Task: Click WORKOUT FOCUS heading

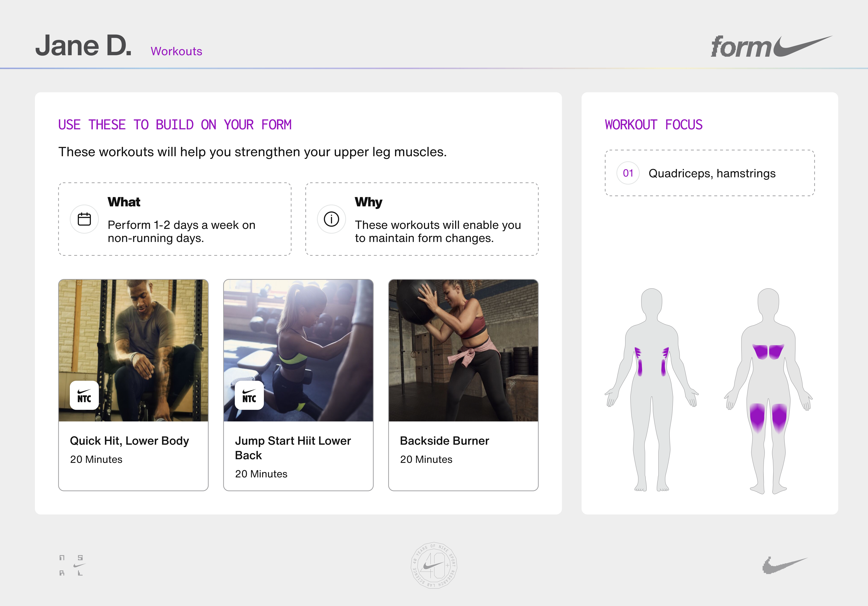Action: pyautogui.click(x=654, y=125)
